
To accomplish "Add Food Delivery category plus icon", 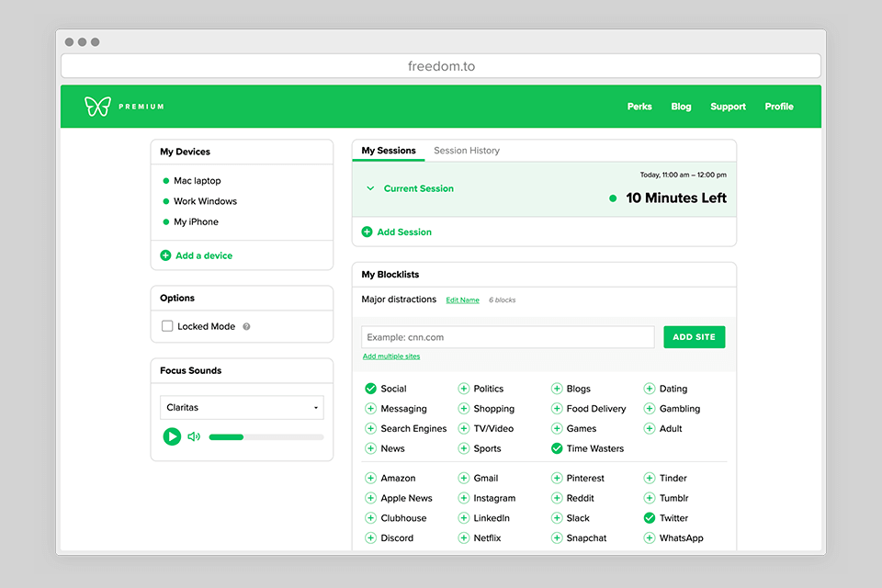I will pyautogui.click(x=557, y=409).
